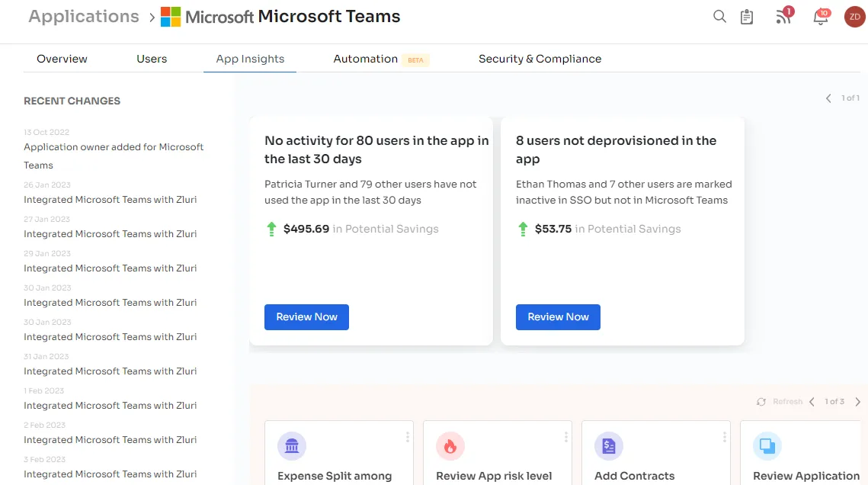Open options menu on Review App risk card
This screenshot has height=485, width=868.
[565, 438]
